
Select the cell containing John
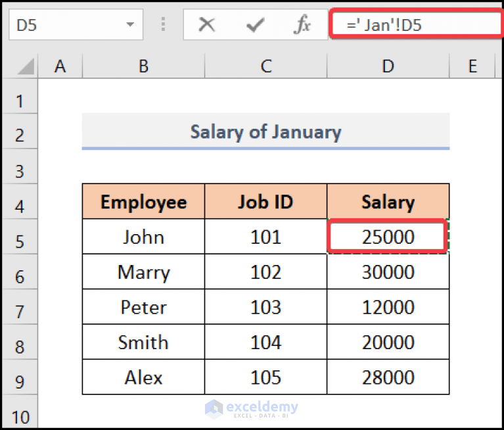(143, 237)
